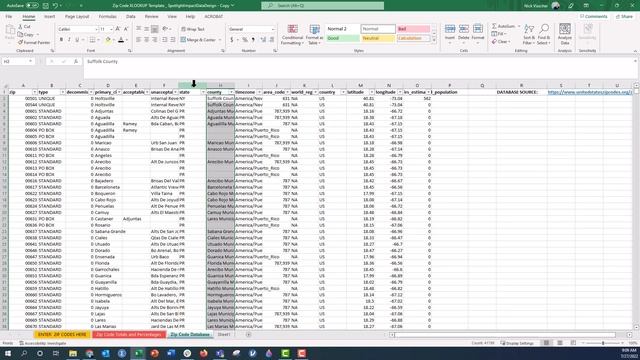Expand the Name Box dropdown
The height and width of the screenshot is (360, 640).
point(30,61)
